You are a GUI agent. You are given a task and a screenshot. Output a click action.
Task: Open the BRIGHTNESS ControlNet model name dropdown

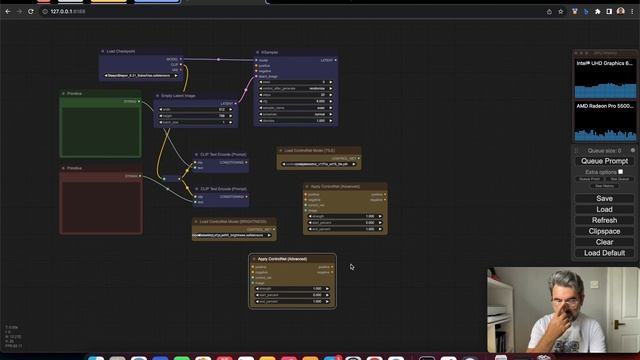click(234, 236)
